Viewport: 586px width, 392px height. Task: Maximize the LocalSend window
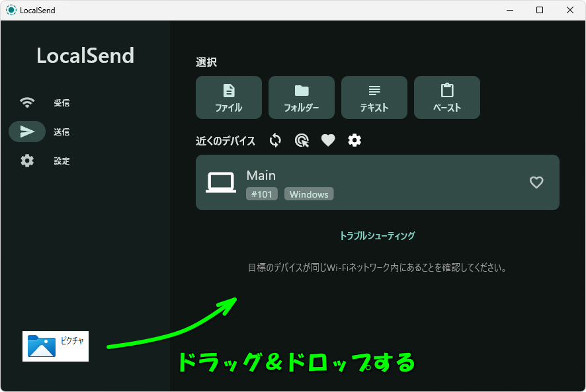[x=540, y=10]
